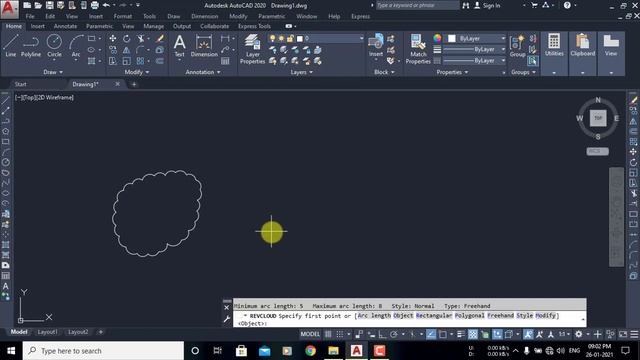Click the Dimension tool
640x360 pixels.
[x=204, y=45]
